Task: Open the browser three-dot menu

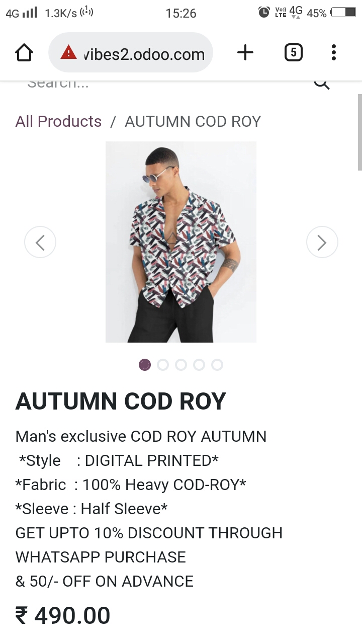Action: coord(334,52)
